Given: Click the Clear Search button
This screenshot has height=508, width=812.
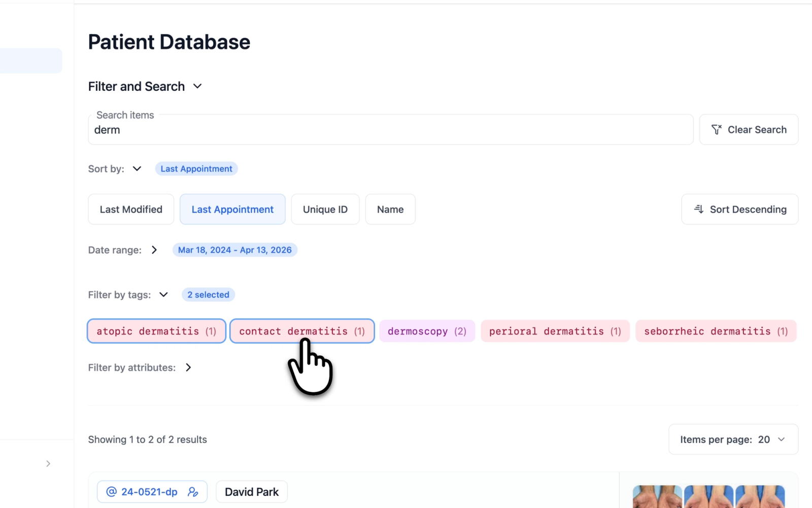Looking at the screenshot, I should [x=749, y=129].
